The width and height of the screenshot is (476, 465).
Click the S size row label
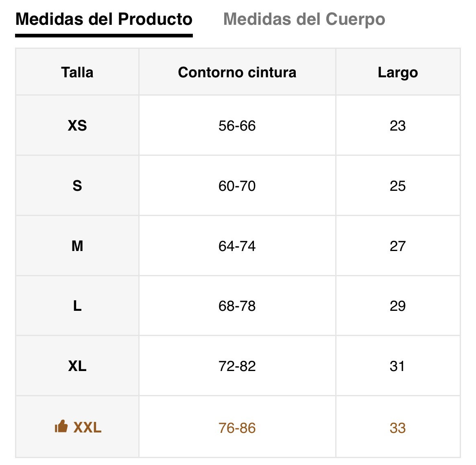(77, 186)
